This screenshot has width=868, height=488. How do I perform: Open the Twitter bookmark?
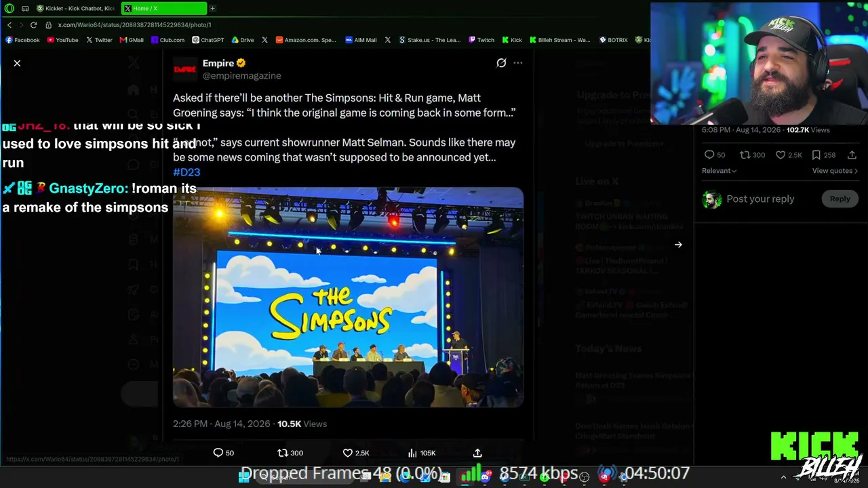click(99, 40)
